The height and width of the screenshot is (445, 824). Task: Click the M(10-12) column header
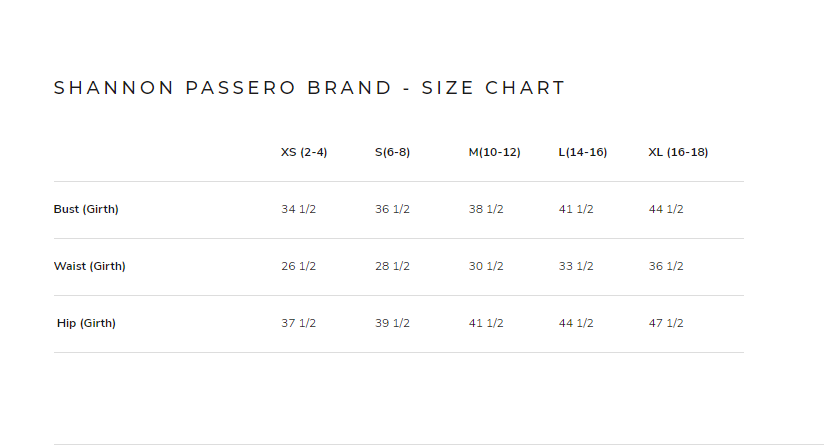coord(494,152)
